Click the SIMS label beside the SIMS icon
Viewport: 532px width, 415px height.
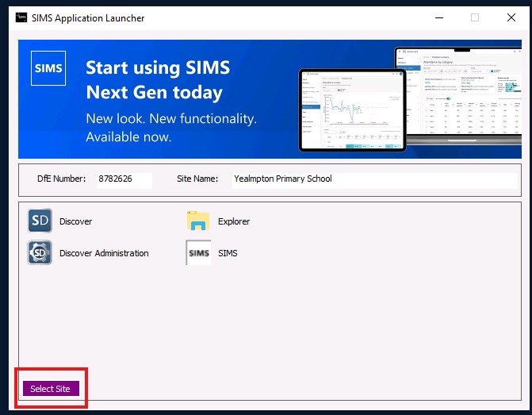click(228, 253)
